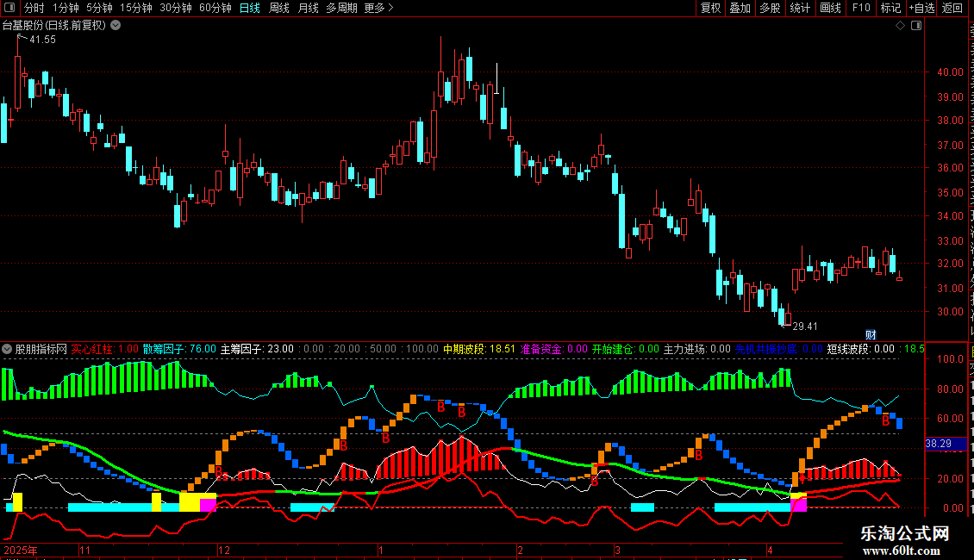Add stock via +自选 button
The width and height of the screenshot is (974, 560).
(921, 8)
